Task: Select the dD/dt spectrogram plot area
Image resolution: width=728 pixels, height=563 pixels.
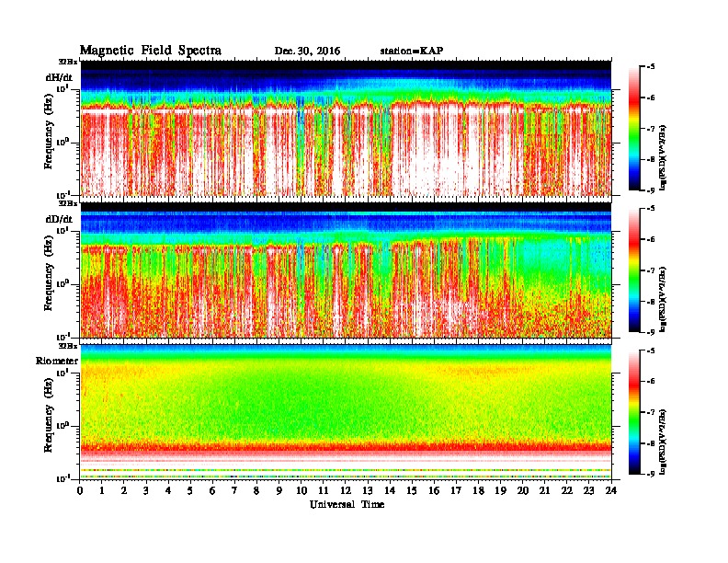Action: coord(346,270)
